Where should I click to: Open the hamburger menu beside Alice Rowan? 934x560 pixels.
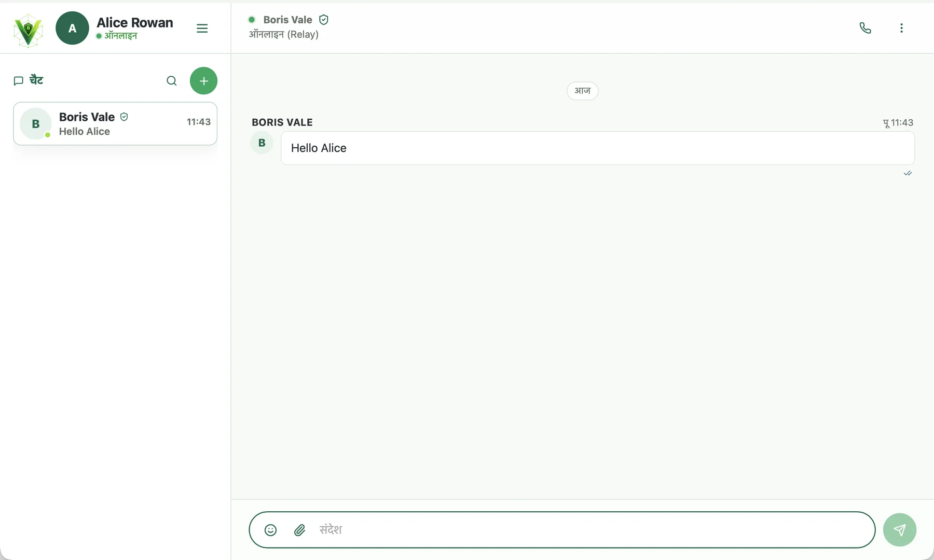[202, 29]
